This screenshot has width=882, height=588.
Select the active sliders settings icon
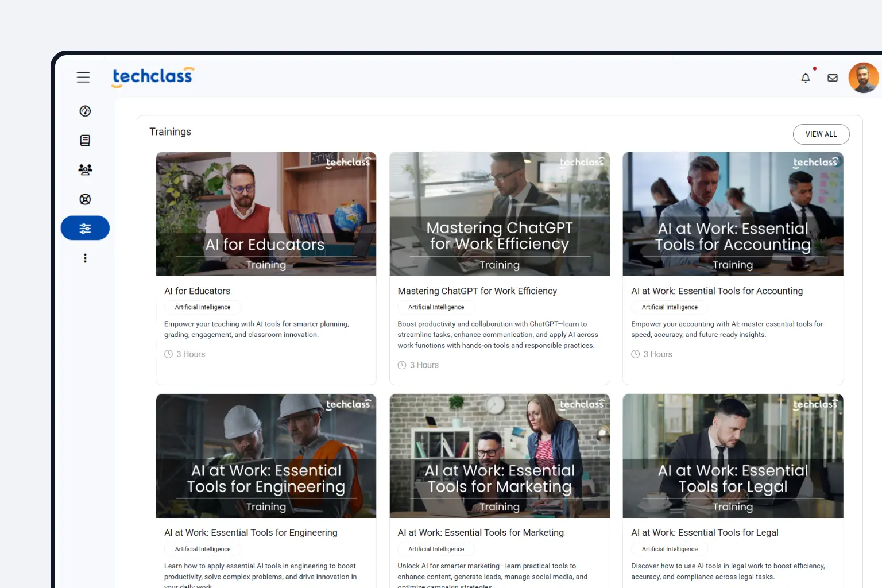coord(85,228)
